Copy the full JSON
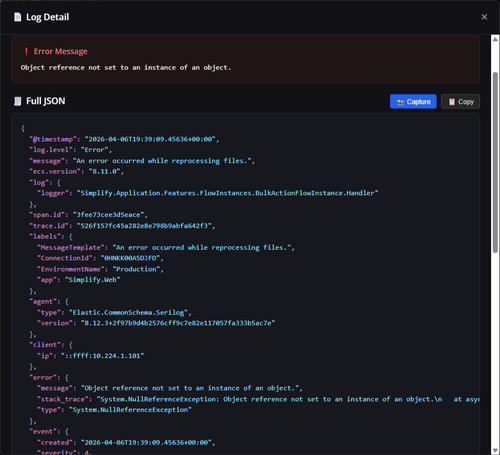The height and width of the screenshot is (455, 500). 460,102
